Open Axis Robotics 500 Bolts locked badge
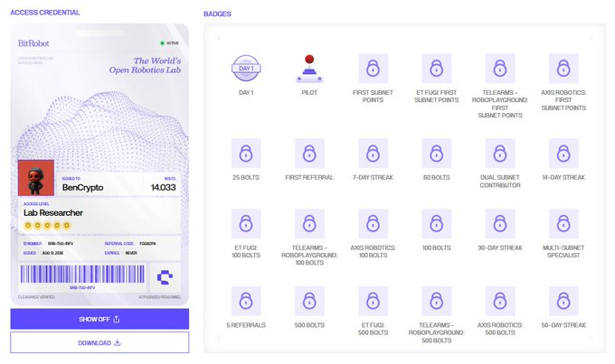 click(x=500, y=301)
